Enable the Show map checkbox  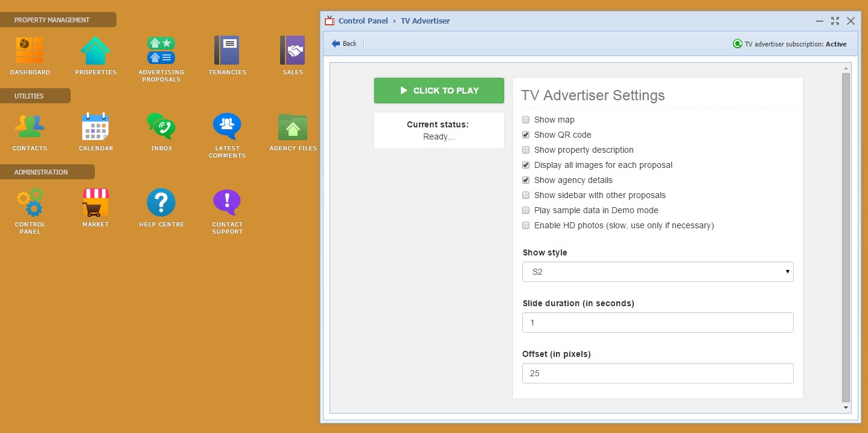point(526,120)
